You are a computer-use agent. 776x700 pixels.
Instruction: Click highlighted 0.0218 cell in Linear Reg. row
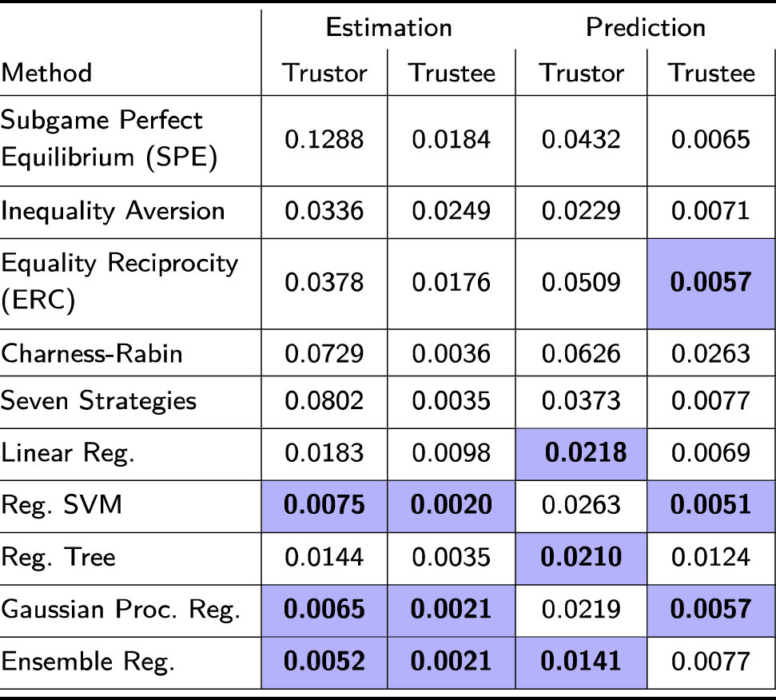click(582, 453)
